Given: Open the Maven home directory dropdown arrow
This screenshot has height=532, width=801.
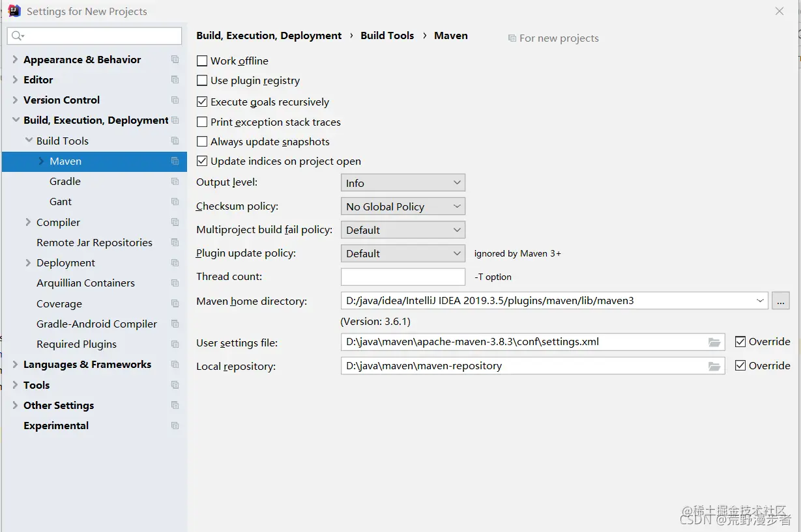Looking at the screenshot, I should (x=761, y=301).
